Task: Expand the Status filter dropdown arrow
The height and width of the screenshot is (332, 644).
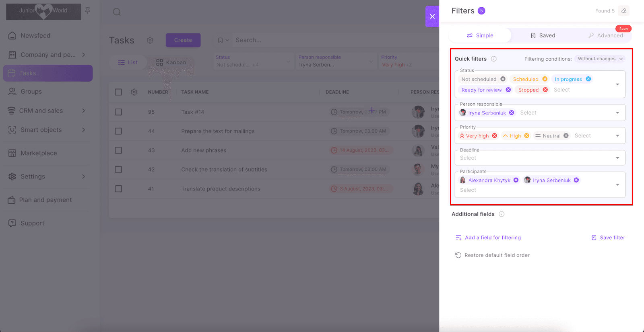Action: pyautogui.click(x=617, y=84)
